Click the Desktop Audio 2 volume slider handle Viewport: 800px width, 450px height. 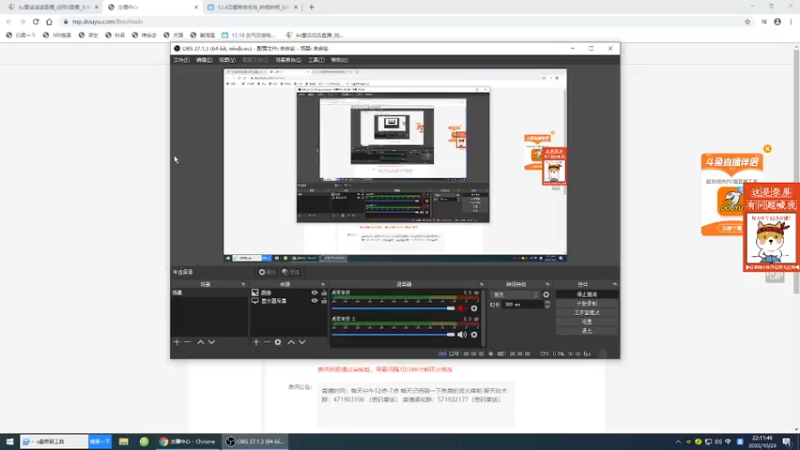tap(451, 335)
